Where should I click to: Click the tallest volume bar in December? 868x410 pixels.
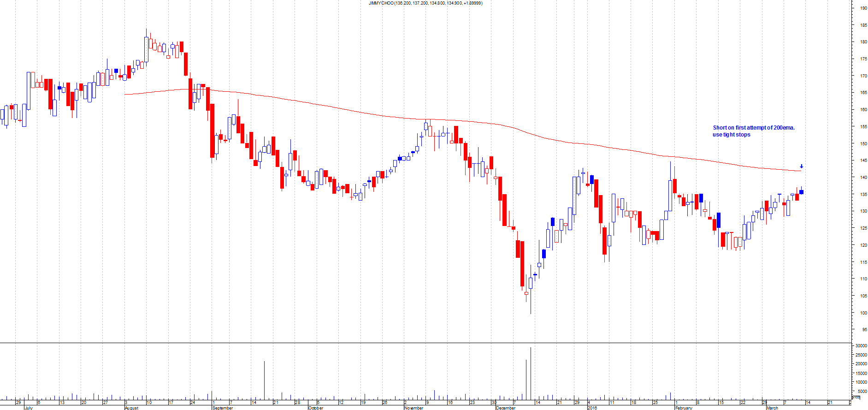coord(531,374)
